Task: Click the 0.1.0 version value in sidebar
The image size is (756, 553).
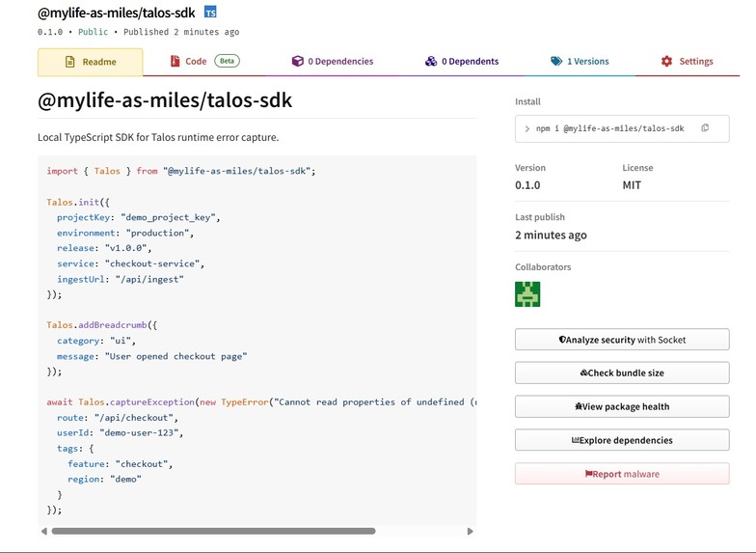Action: 527,185
